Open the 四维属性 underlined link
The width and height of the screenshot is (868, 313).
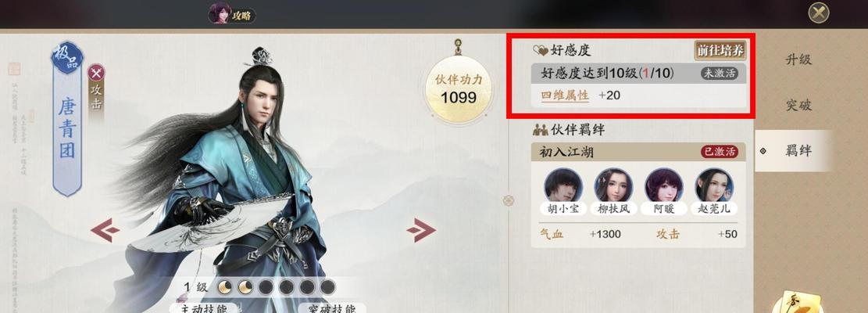click(x=565, y=95)
